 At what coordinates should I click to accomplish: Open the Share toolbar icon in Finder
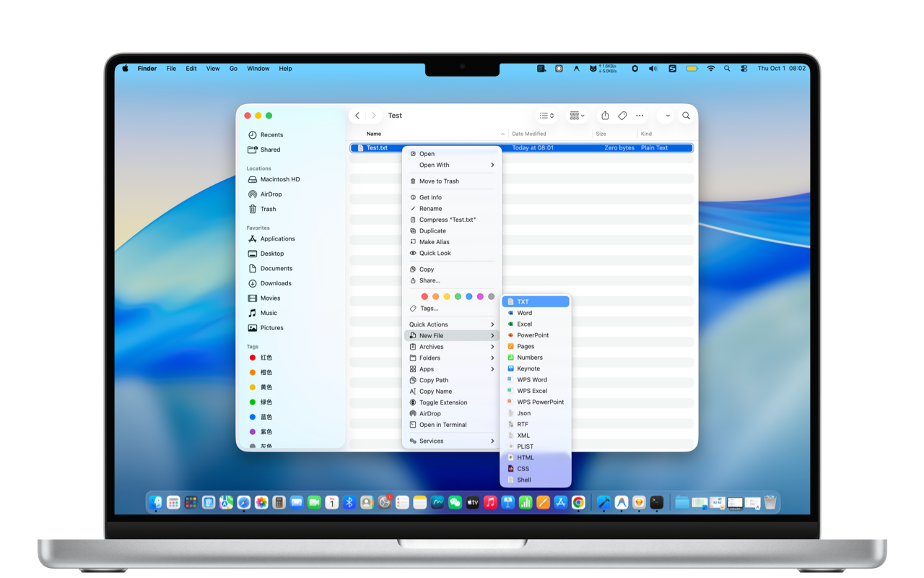tap(605, 116)
